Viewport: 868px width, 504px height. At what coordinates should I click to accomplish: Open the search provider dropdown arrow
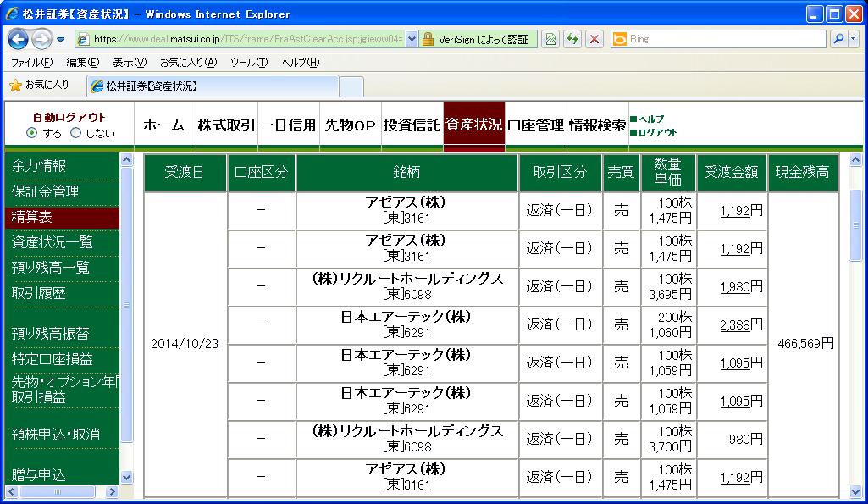(x=853, y=39)
